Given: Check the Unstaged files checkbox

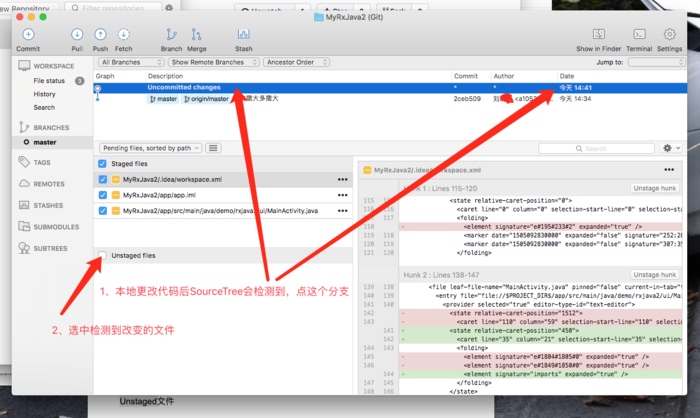Looking at the screenshot, I should pyautogui.click(x=102, y=255).
